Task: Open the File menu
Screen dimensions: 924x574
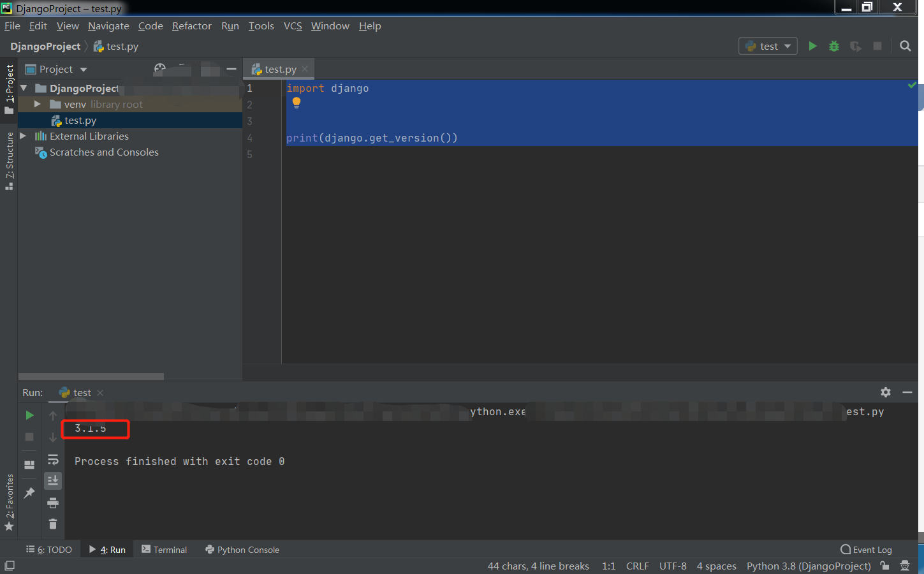Action: pyautogui.click(x=12, y=26)
